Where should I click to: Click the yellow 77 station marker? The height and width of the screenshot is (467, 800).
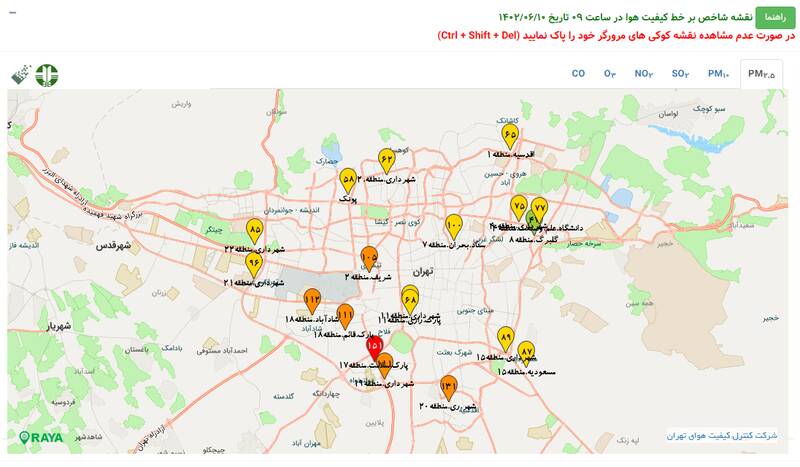click(539, 208)
